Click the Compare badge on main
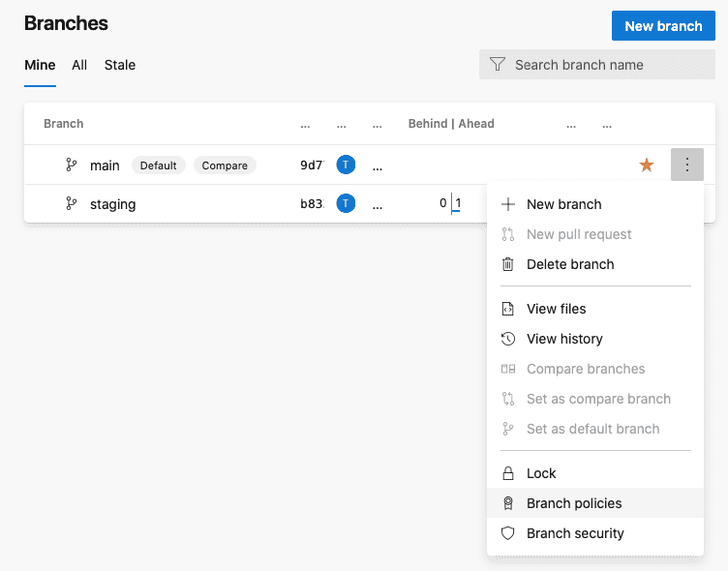 tap(225, 165)
